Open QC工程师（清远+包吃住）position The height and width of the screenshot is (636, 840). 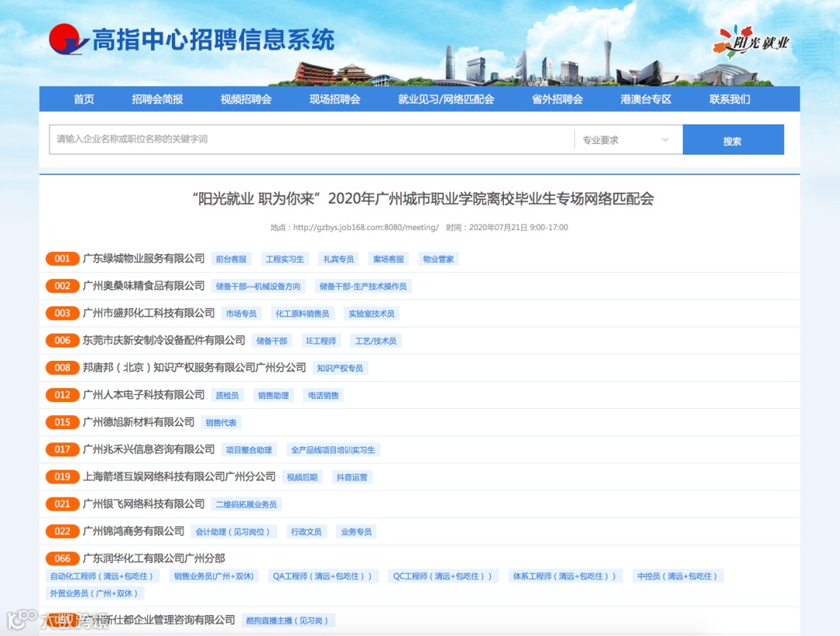(443, 577)
